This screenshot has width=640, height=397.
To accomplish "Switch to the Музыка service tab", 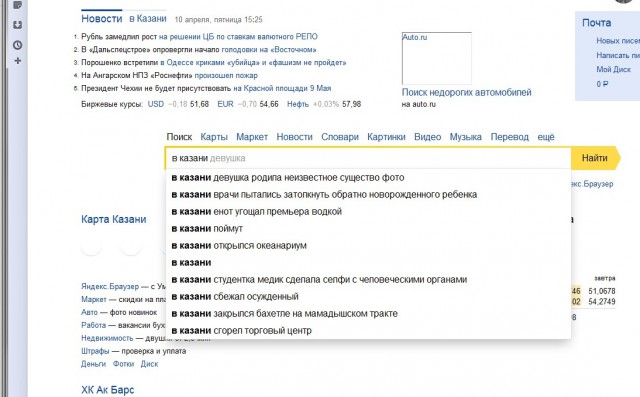I will [466, 137].
